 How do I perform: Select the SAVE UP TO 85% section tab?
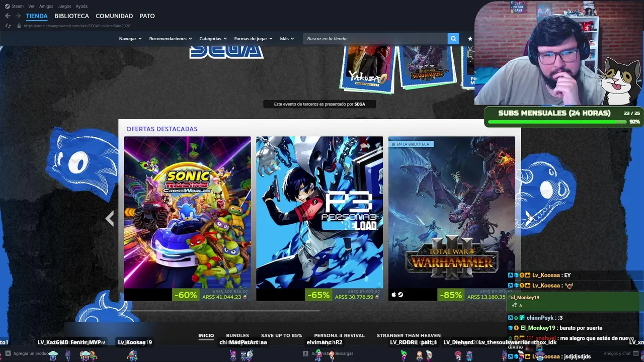281,335
